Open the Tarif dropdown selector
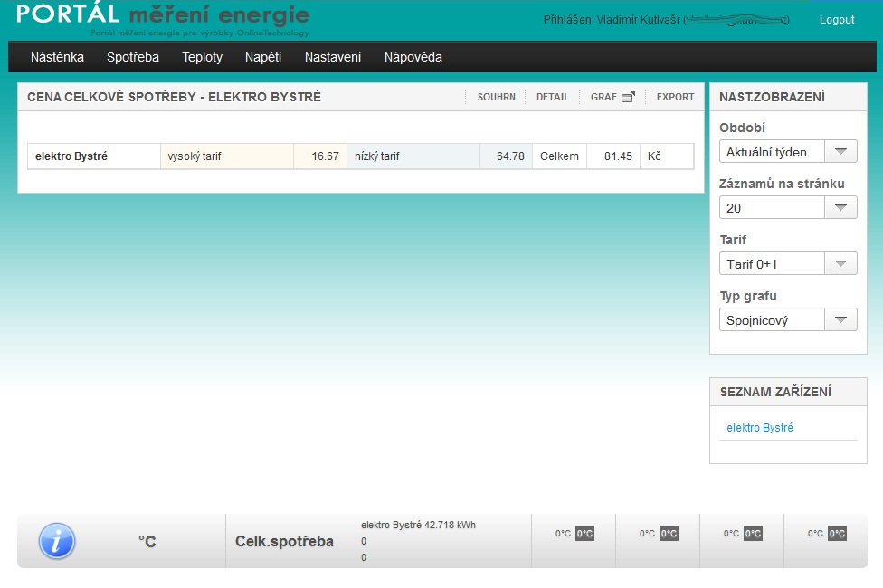The image size is (883, 588). click(x=840, y=264)
